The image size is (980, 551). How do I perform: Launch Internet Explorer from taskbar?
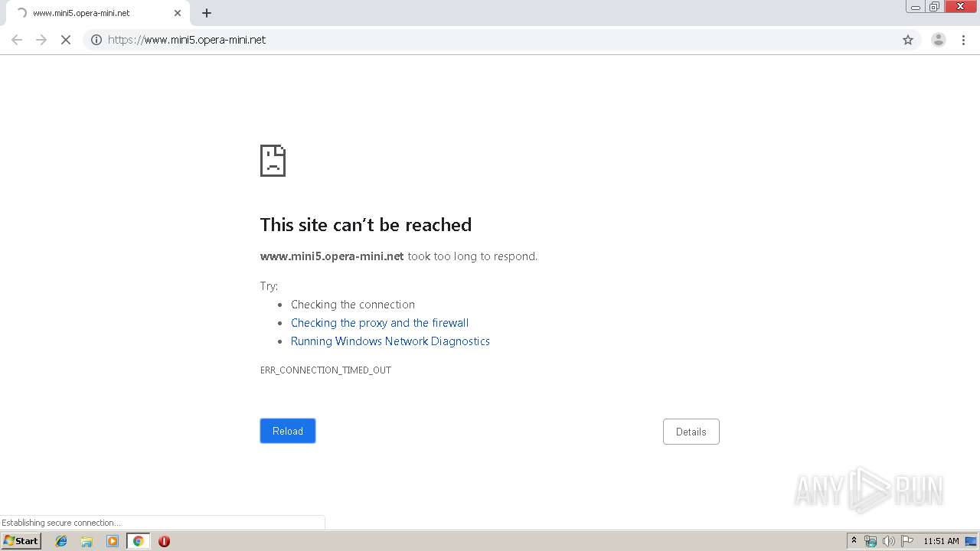pyautogui.click(x=61, y=541)
